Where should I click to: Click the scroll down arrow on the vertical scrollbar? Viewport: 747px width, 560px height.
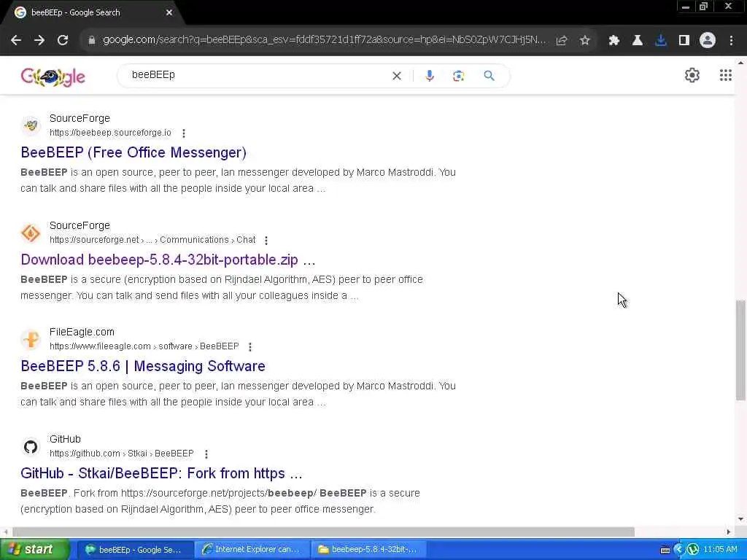tap(740, 519)
